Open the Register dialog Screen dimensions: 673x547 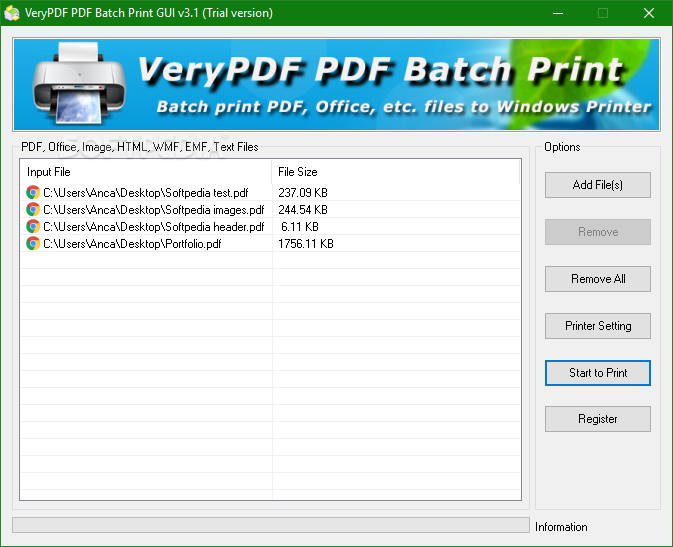click(597, 419)
